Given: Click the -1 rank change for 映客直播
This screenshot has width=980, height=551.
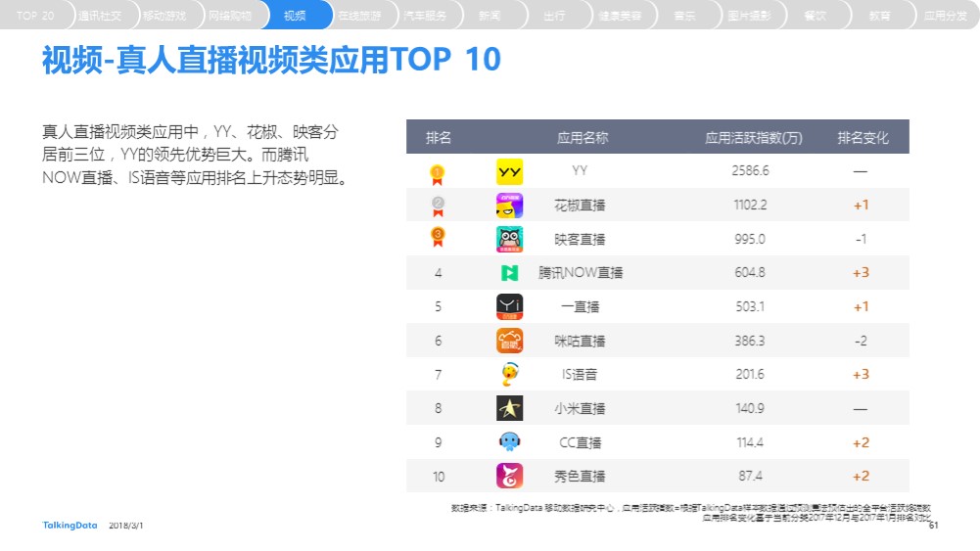Looking at the screenshot, I should click(861, 239).
